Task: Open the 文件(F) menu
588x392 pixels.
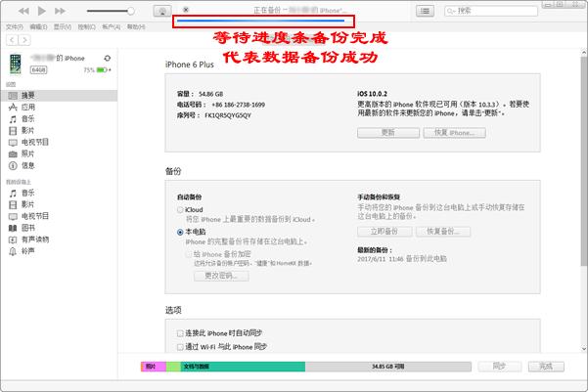Action: point(15,26)
